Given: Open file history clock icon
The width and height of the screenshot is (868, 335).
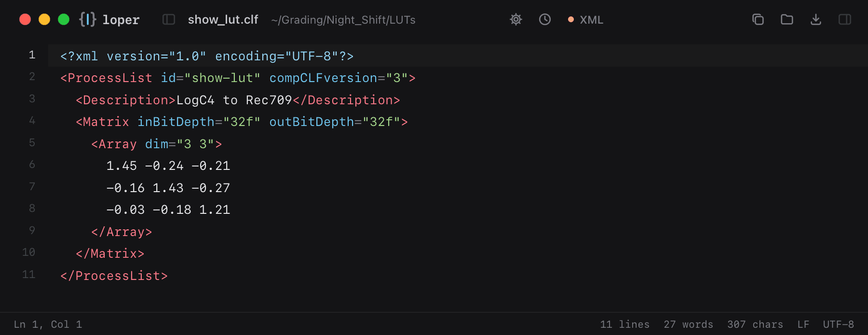Looking at the screenshot, I should coord(545,19).
